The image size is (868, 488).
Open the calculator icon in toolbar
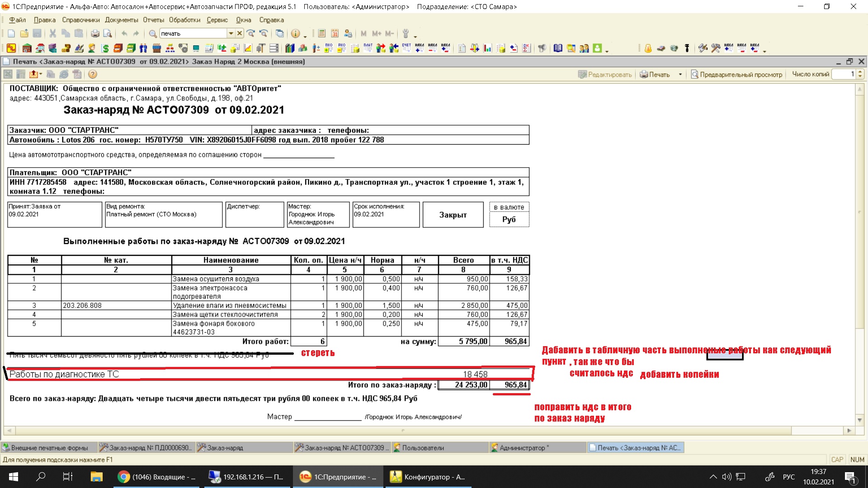tap(322, 33)
